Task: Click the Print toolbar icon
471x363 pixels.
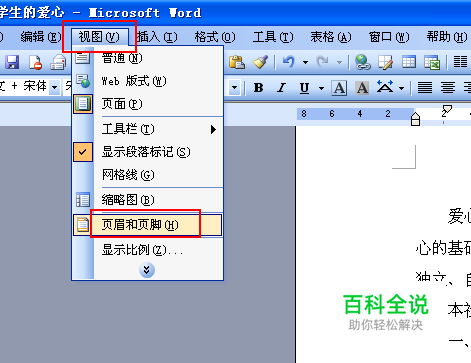Action: click(x=58, y=62)
